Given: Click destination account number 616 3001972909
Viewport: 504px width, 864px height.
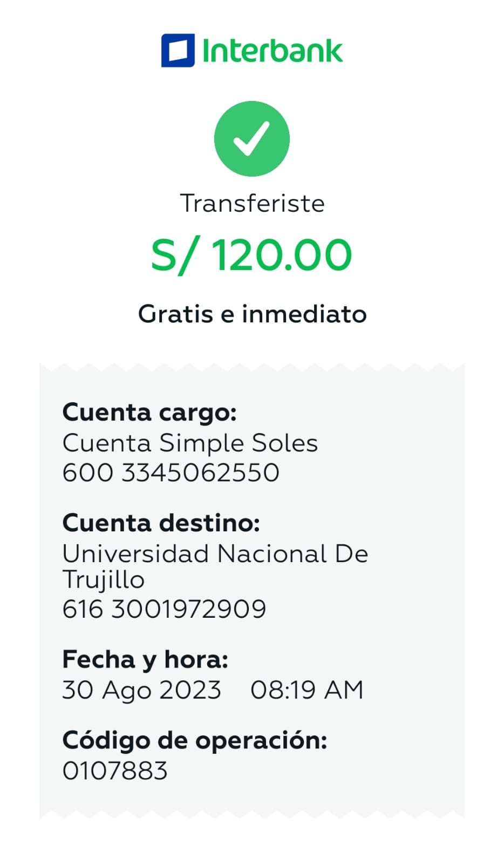Looking at the screenshot, I should coord(164,609).
